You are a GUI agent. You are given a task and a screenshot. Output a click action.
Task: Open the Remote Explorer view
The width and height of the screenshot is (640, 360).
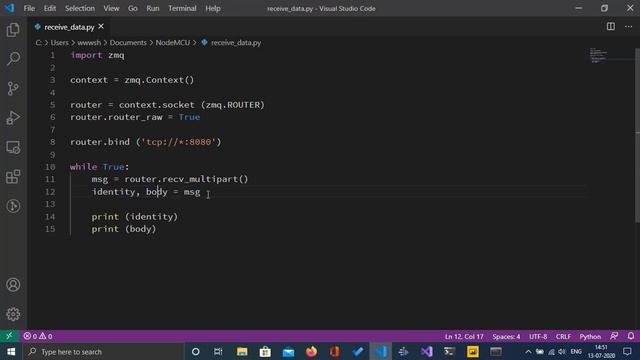[x=13, y=147]
